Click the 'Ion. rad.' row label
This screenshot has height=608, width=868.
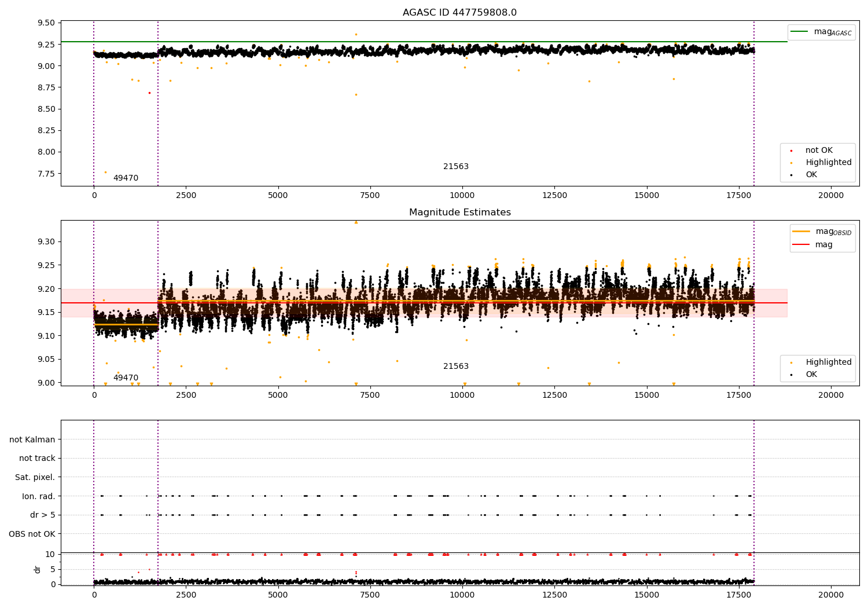39,496
